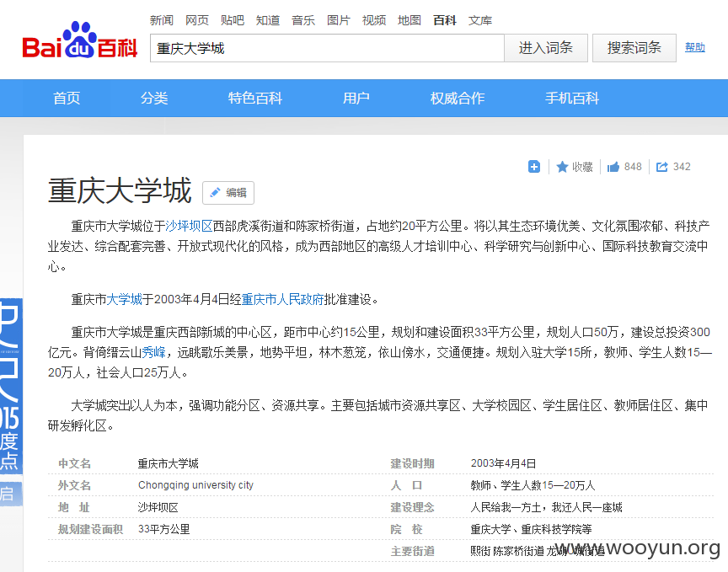
Task: Click the 编辑 edit button with pencil
Action: (228, 193)
